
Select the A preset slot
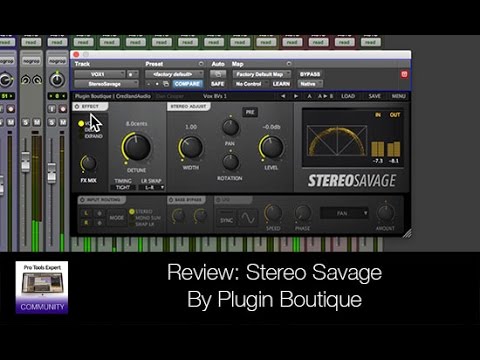pos(309,96)
